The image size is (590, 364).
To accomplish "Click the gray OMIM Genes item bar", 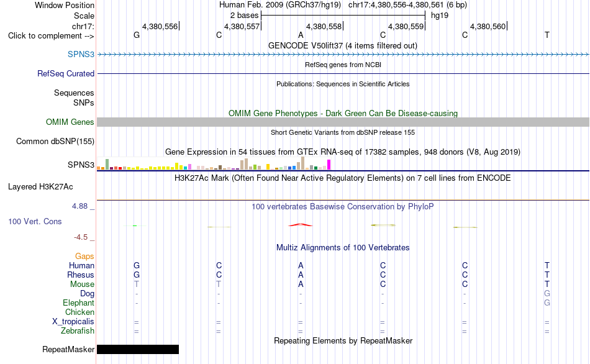I will click(x=343, y=122).
